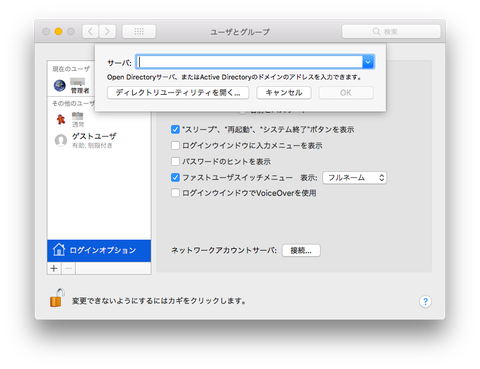This screenshot has height=369, width=480.
Task: Open help with the question mark button
Action: coord(425,301)
